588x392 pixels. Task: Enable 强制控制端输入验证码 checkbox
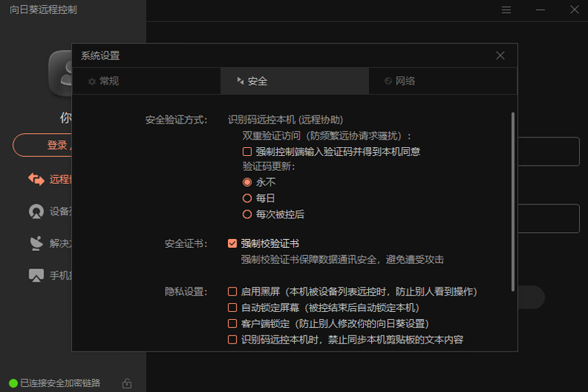[x=248, y=152]
